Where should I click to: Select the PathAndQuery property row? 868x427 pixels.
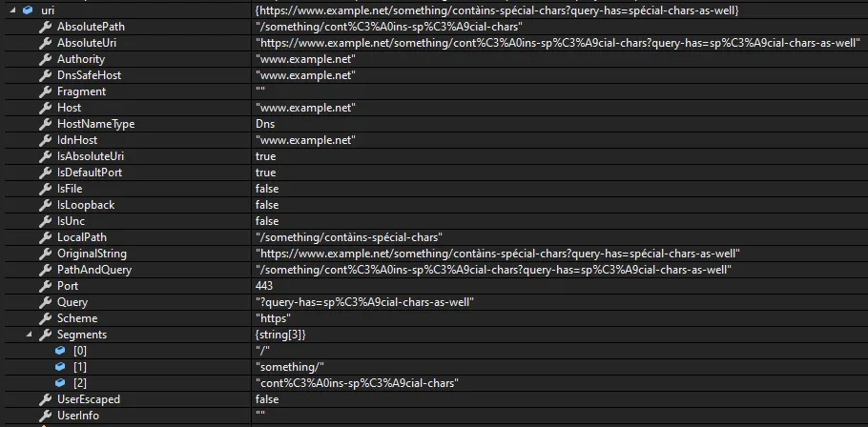434,270
